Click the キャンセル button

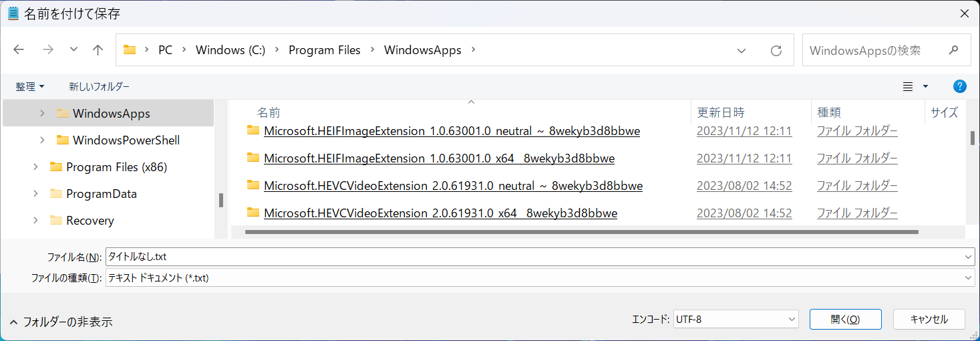(x=929, y=319)
